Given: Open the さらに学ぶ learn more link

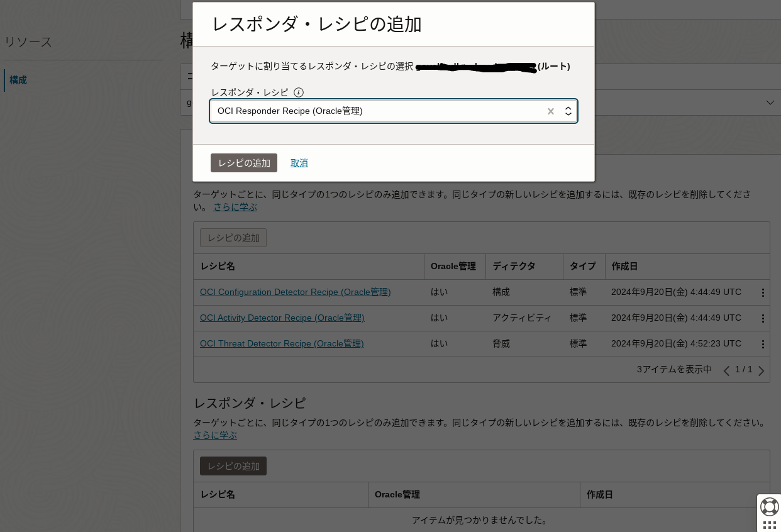Looking at the screenshot, I should click(x=235, y=206).
